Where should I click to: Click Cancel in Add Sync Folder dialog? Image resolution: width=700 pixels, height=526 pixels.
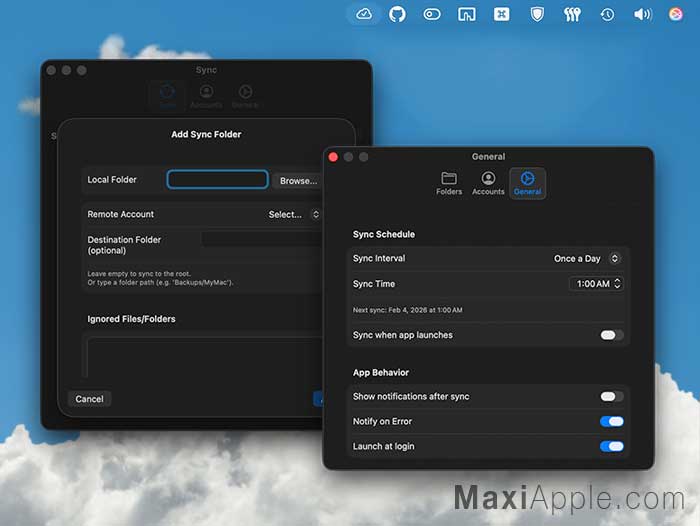click(x=89, y=399)
